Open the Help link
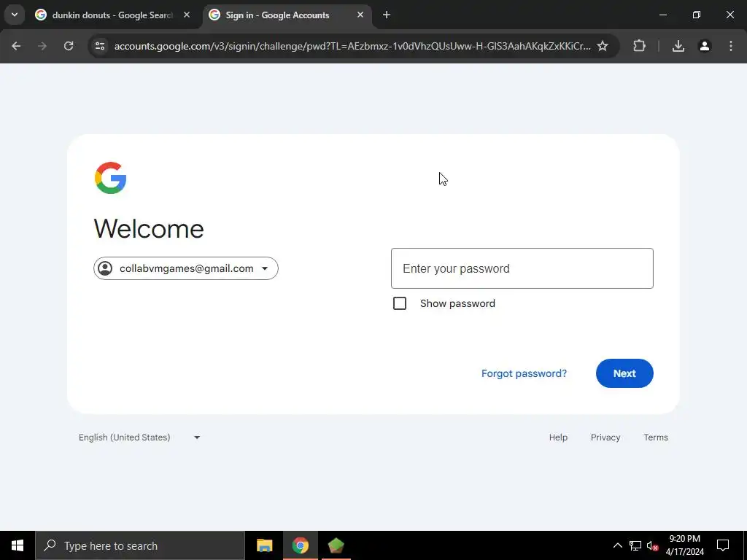Screen dimensions: 747x560 pos(558,437)
